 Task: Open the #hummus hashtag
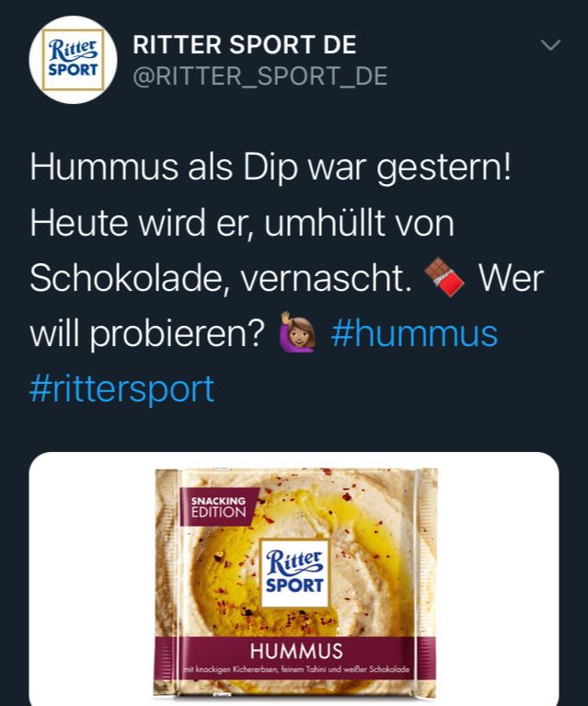(414, 333)
